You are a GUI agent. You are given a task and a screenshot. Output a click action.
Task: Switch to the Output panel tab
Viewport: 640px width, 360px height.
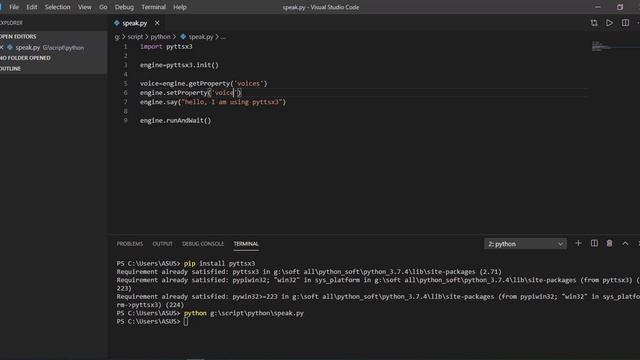point(162,244)
